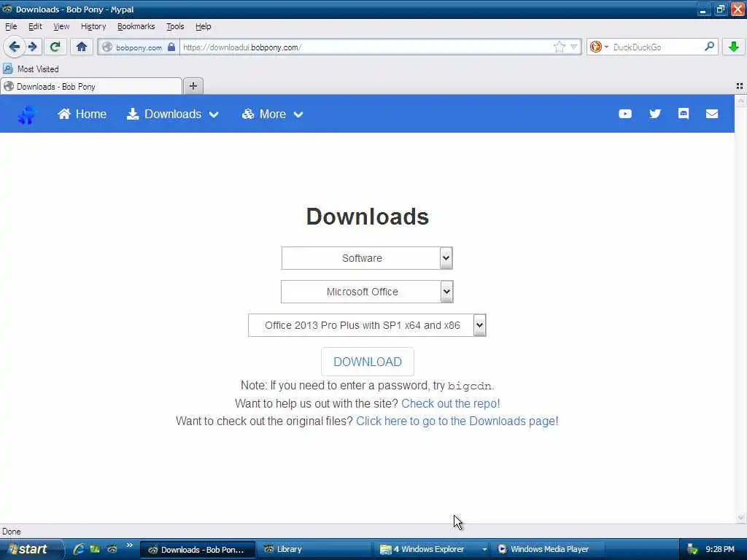Screen dimensions: 747x560
Task: Open the Twitter icon link
Action: pos(655,114)
